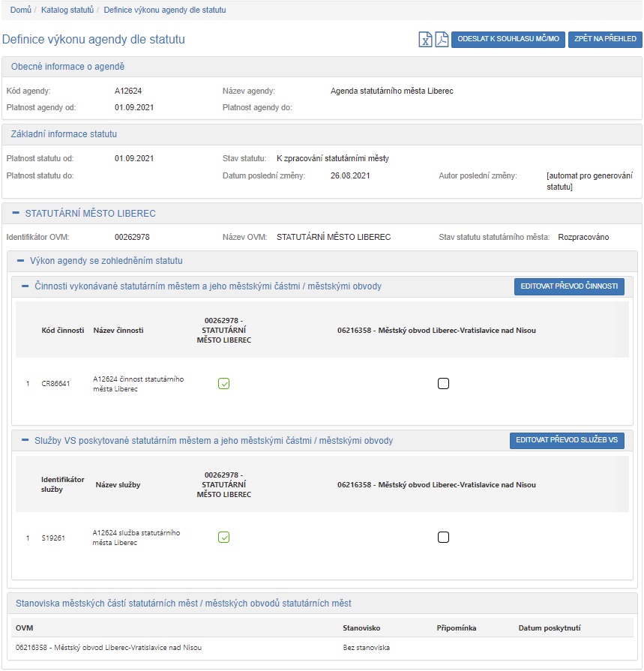Export the statute as PDF document

(442, 40)
